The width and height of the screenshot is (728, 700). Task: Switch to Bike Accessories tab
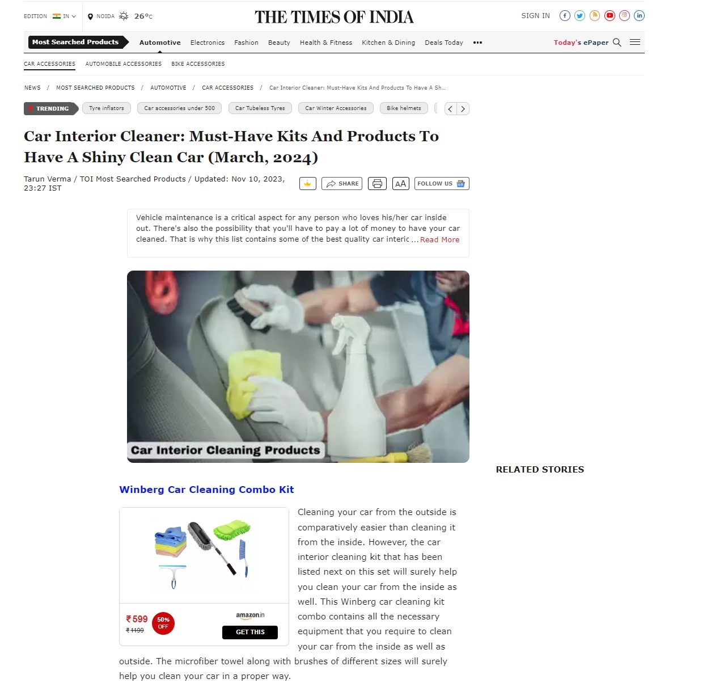tap(198, 64)
